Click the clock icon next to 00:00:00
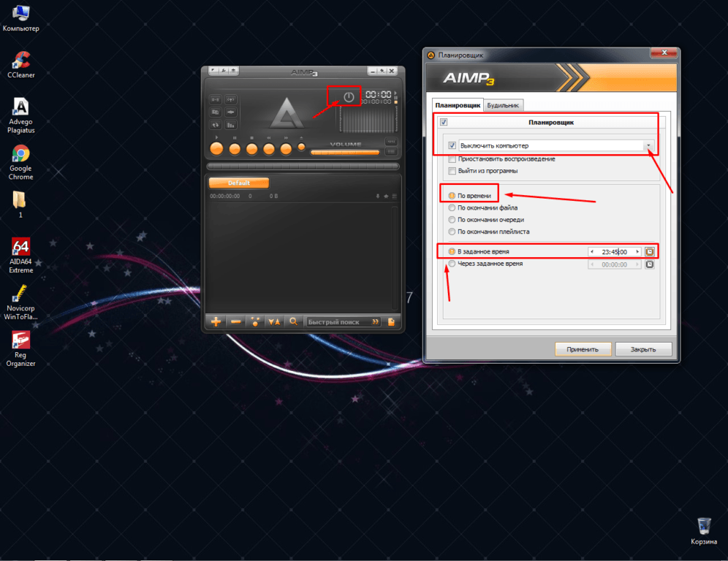 click(650, 264)
